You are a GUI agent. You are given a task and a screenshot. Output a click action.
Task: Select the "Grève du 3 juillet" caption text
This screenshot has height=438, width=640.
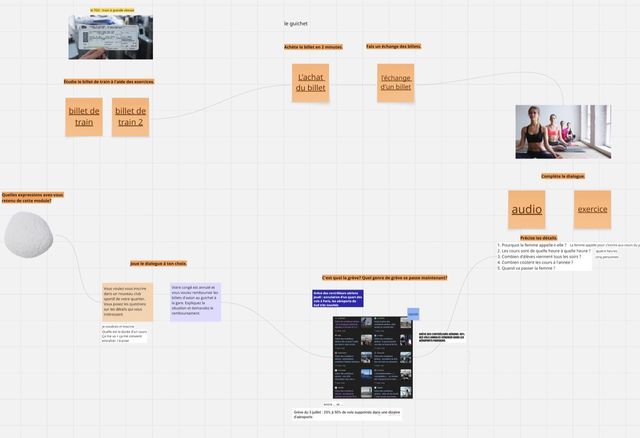[x=347, y=415]
